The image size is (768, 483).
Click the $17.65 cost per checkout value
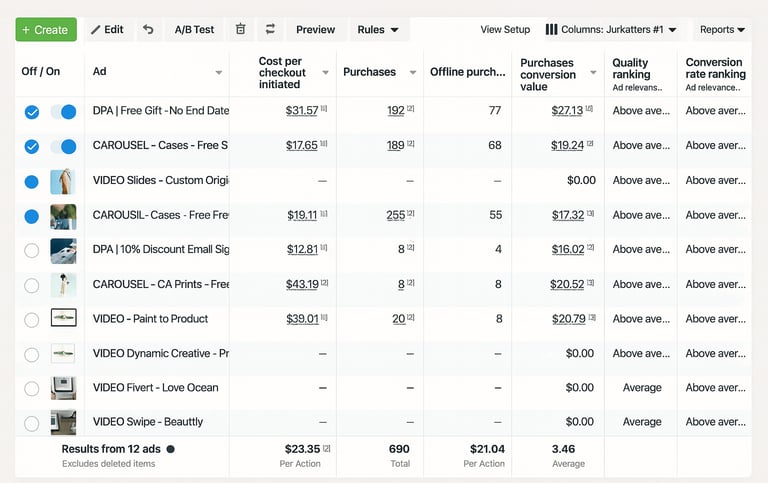[302, 145]
